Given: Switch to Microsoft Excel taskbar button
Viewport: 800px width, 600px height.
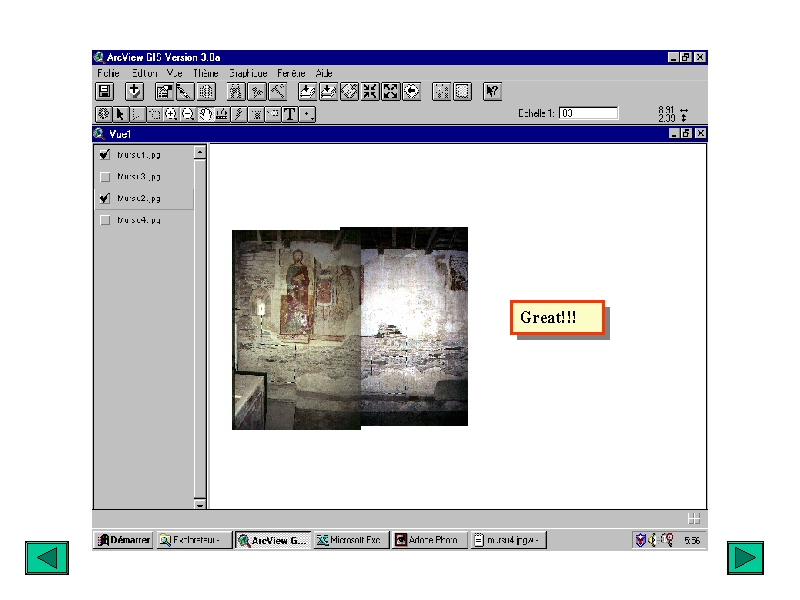Looking at the screenshot, I should 351,540.
